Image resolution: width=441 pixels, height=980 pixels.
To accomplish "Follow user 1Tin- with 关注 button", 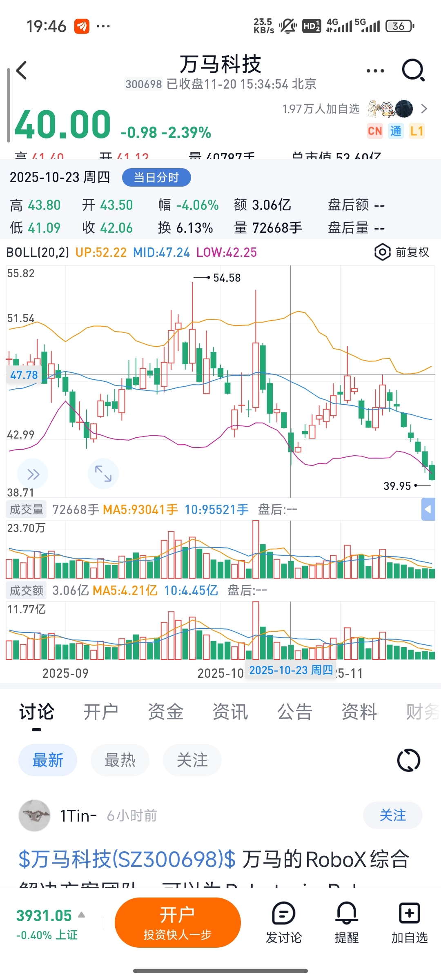I will point(393,815).
